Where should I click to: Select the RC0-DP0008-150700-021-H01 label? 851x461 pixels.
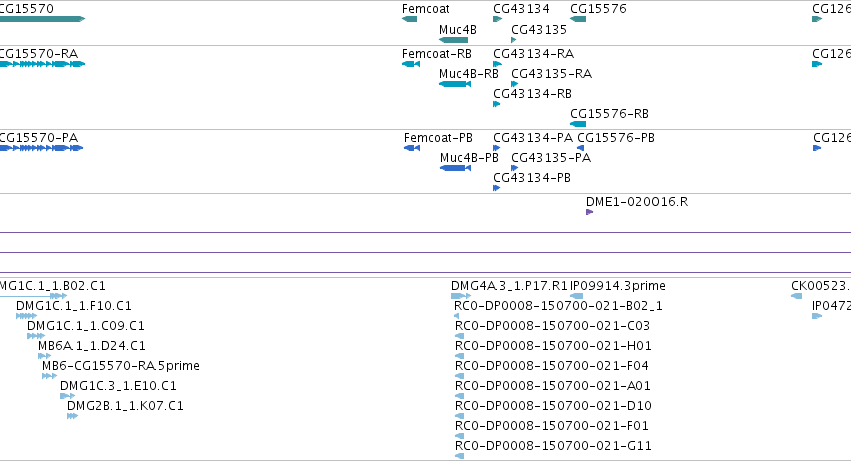[553, 346]
